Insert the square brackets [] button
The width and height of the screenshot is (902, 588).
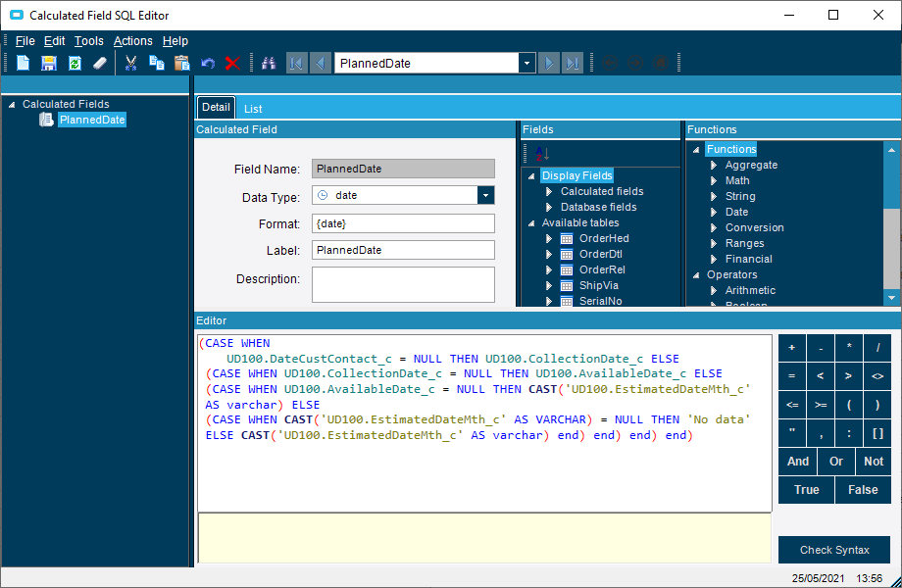click(877, 433)
